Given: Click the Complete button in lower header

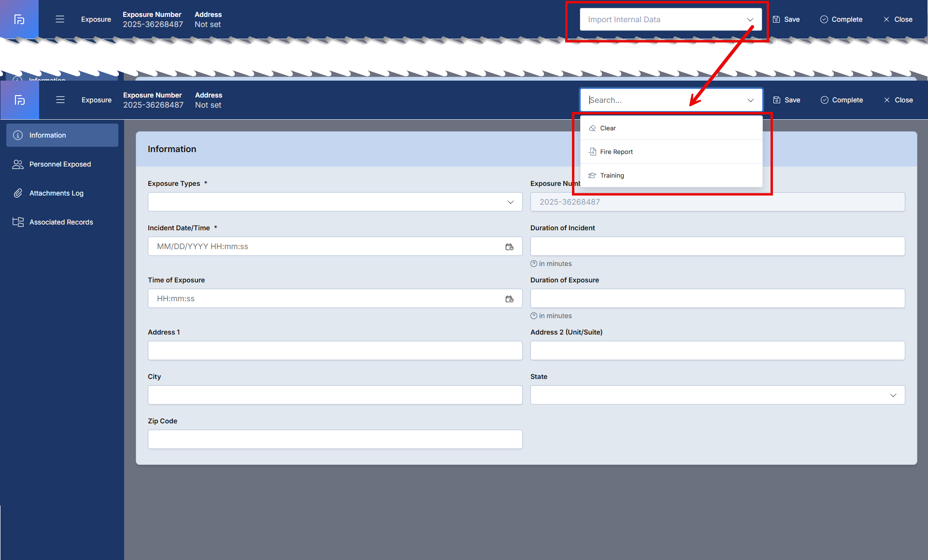Looking at the screenshot, I should [842, 100].
